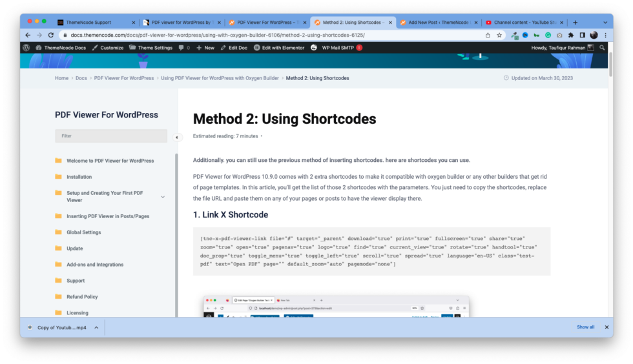633x364 pixels.
Task: Click New in the admin bar
Action: 205,48
